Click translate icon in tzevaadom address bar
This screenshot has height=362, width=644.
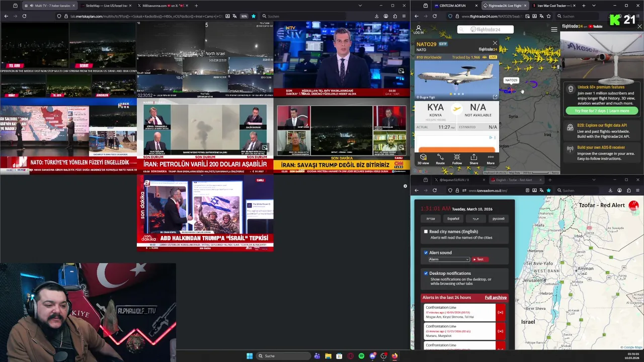(541, 191)
